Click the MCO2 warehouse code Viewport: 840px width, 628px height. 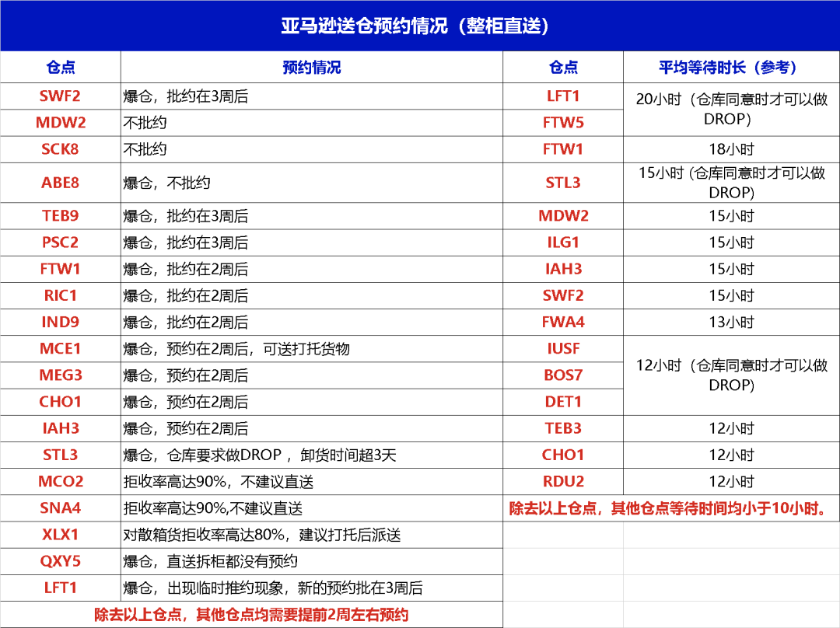60,481
